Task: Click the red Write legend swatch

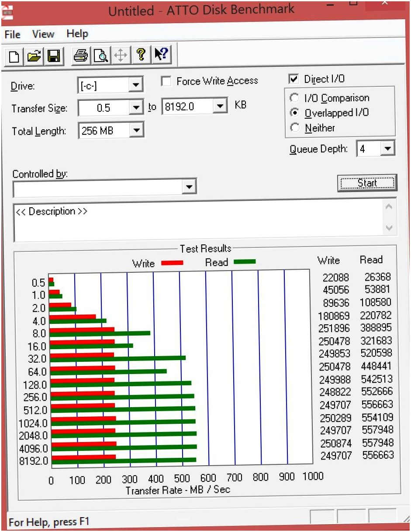Action: pos(172,263)
